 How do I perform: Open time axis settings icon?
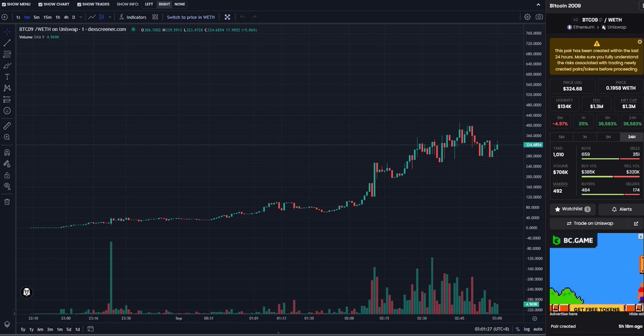pos(535,319)
